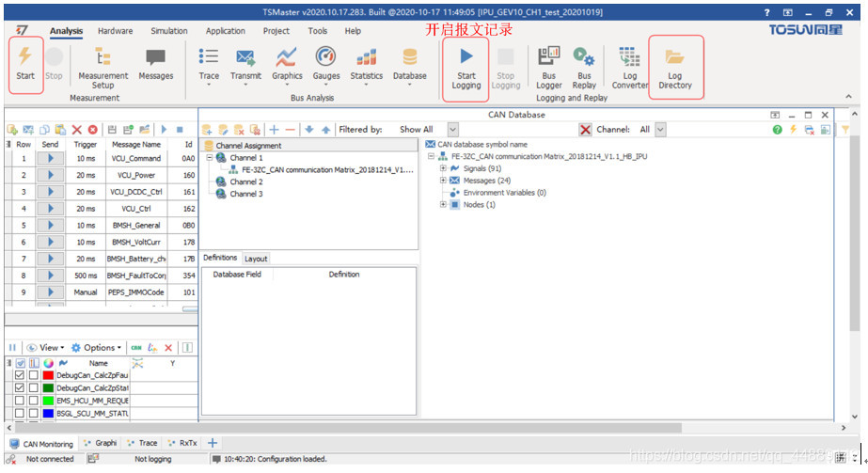Click the red circle clear-all messages icon

pyautogui.click(x=92, y=130)
